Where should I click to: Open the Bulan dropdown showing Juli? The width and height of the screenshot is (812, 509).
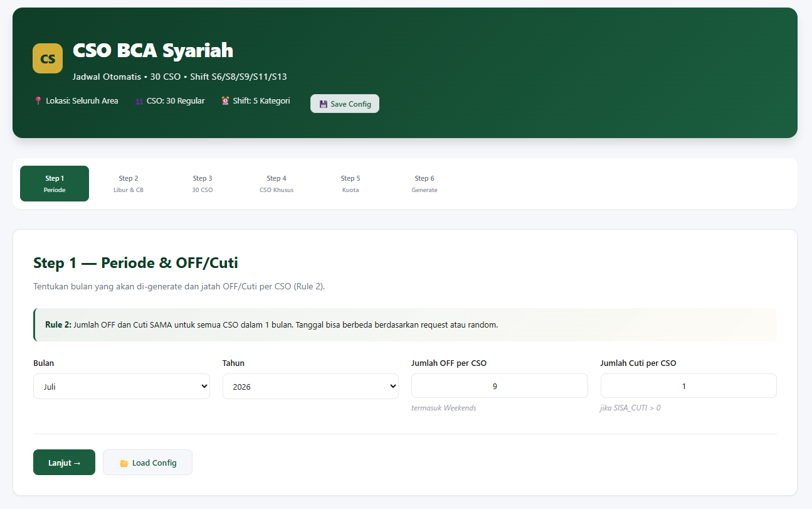click(122, 387)
